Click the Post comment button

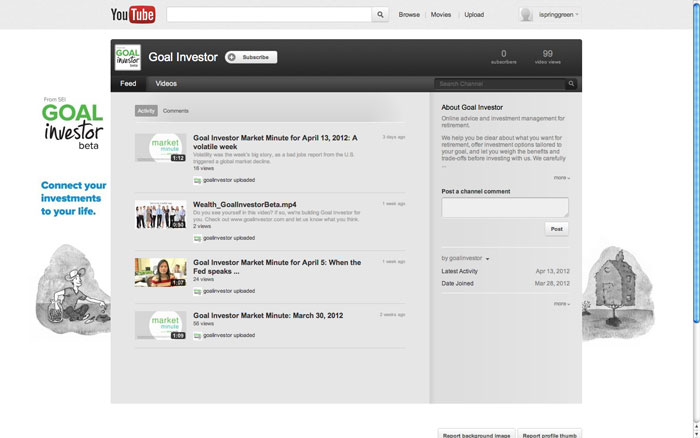tap(556, 229)
